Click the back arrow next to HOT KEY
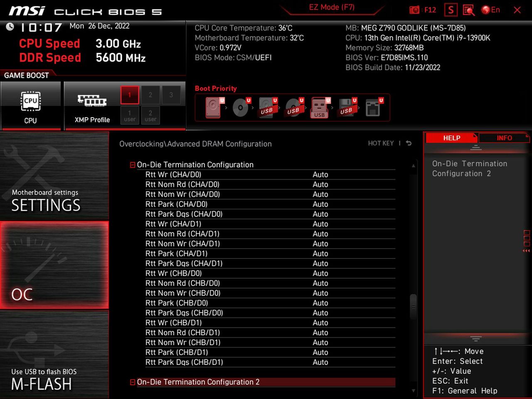This screenshot has width=532, height=399. (409, 143)
